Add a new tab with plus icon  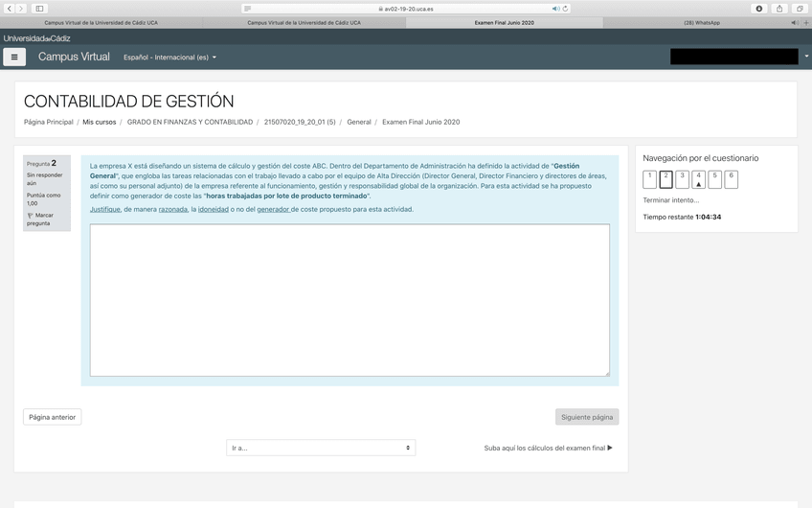806,23
